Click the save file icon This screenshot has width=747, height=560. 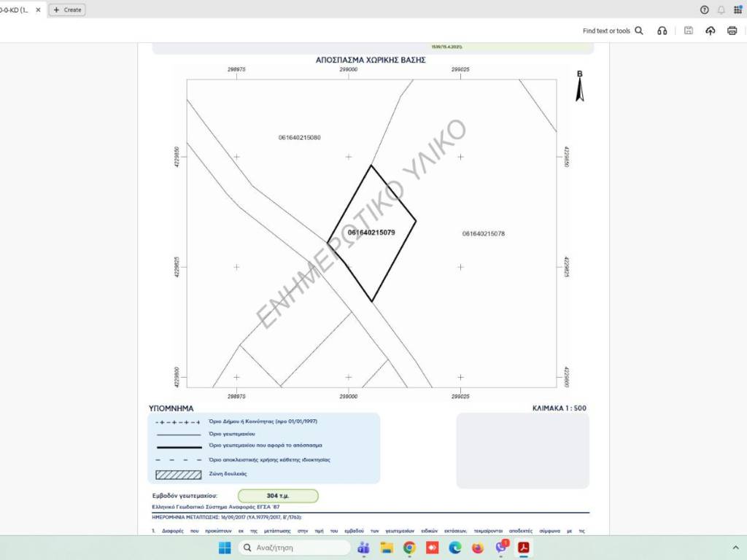[x=688, y=31]
